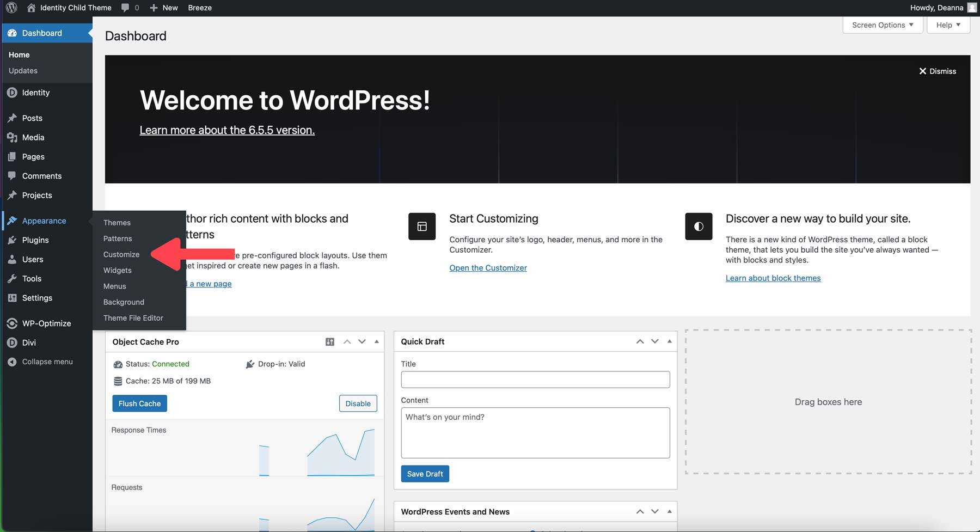980x532 pixels.
Task: Open Background in Appearance submenu
Action: 124,302
